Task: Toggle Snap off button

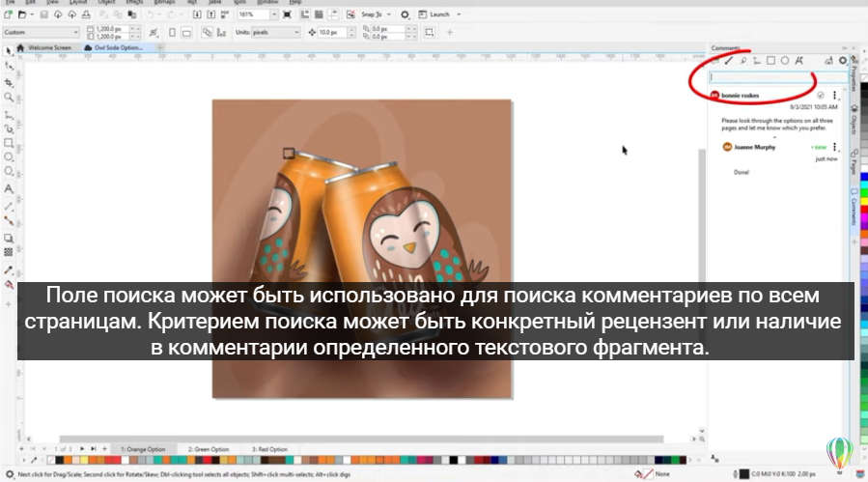Action: click(350, 14)
